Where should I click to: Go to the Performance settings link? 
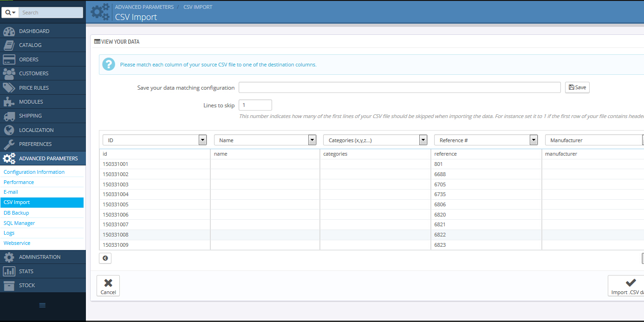click(19, 182)
